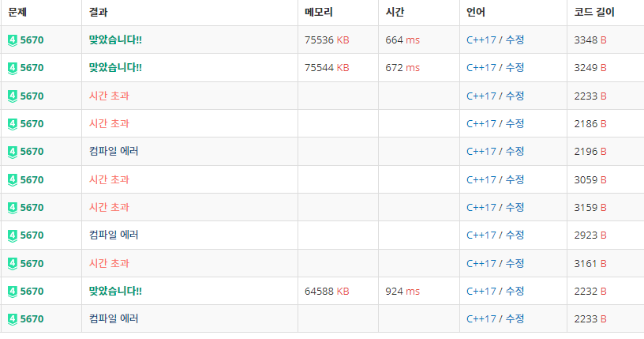Click the tier badge icon in the 3159 B row
This screenshot has width=644, height=339.
pos(13,208)
